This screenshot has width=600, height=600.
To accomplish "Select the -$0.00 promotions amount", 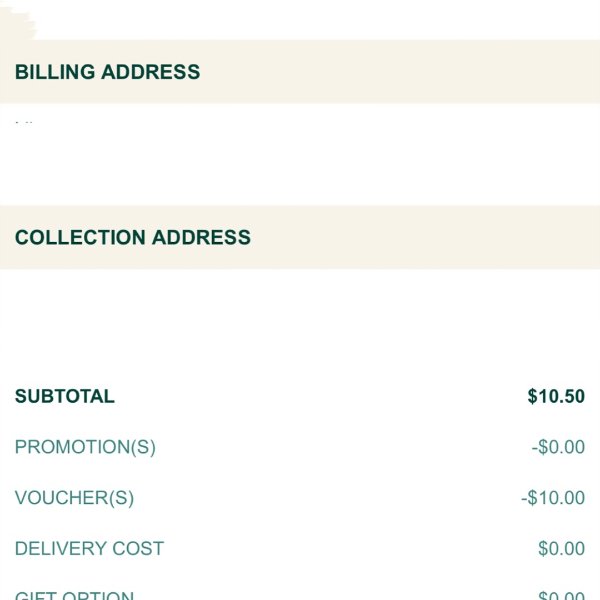I will (558, 447).
